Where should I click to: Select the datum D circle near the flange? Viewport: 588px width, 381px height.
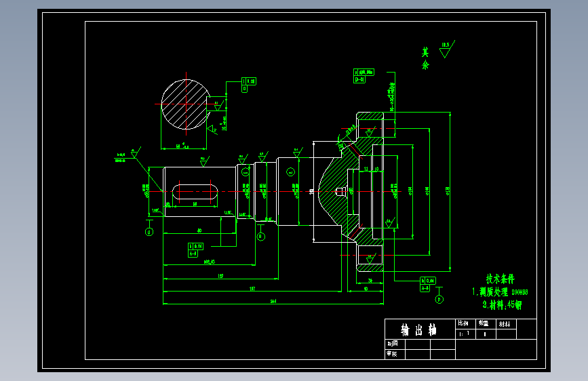point(439,299)
